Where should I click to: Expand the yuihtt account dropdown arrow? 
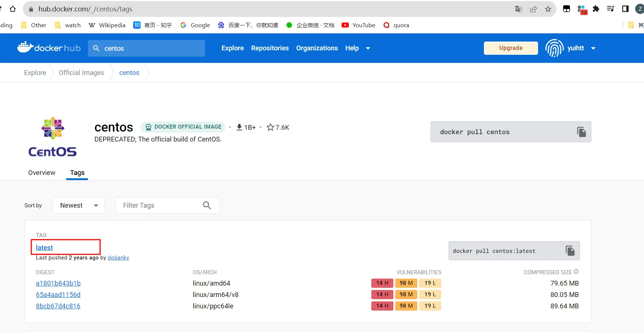click(x=593, y=48)
